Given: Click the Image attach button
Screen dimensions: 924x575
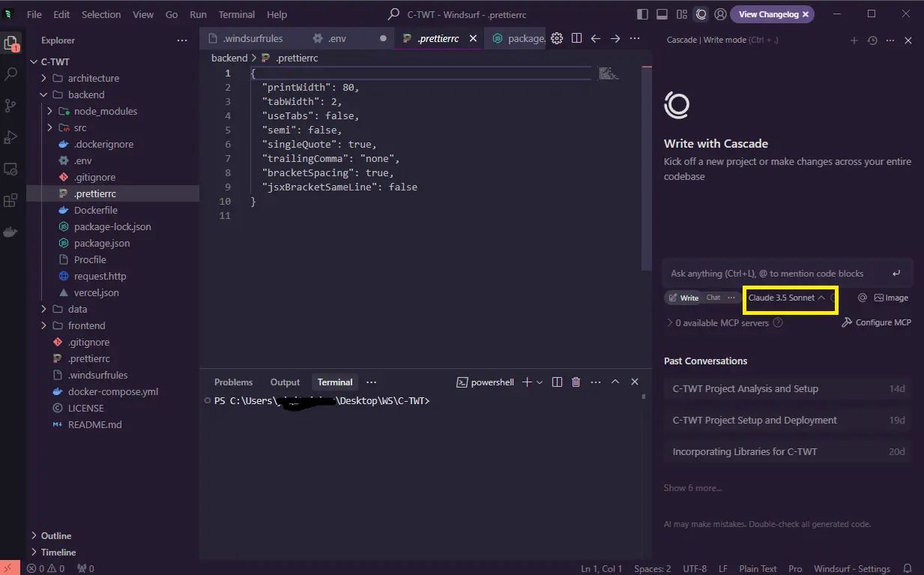Looking at the screenshot, I should [x=891, y=298].
